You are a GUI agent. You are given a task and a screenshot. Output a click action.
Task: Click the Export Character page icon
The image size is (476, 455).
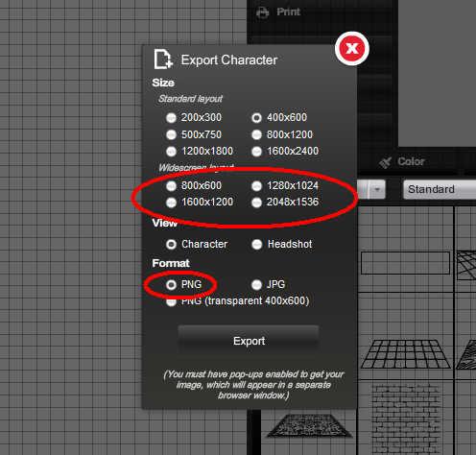163,60
